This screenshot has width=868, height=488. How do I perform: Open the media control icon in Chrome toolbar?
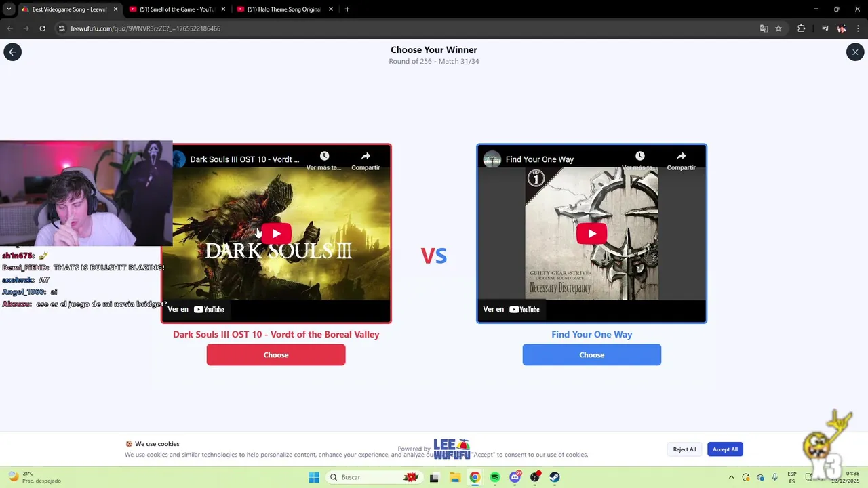click(825, 28)
